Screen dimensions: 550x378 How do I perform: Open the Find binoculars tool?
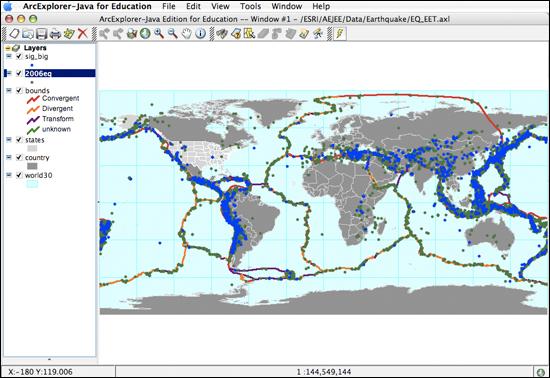coord(222,34)
